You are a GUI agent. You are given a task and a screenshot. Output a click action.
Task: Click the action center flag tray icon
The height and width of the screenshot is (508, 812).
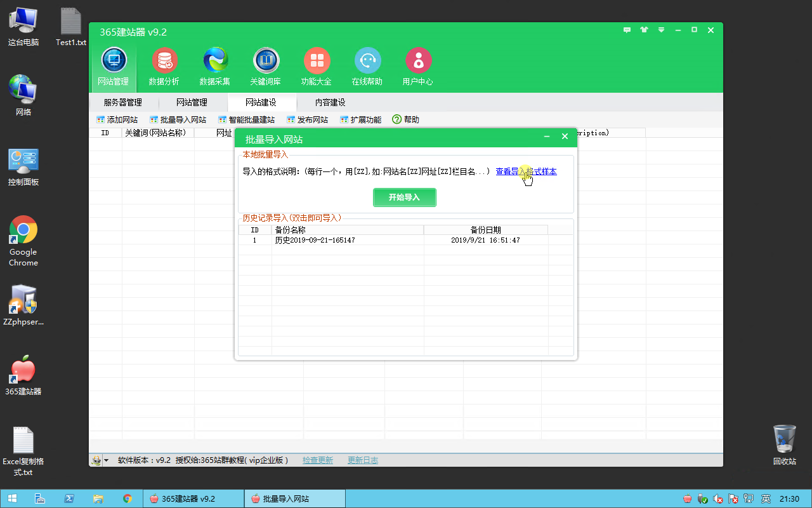click(734, 499)
